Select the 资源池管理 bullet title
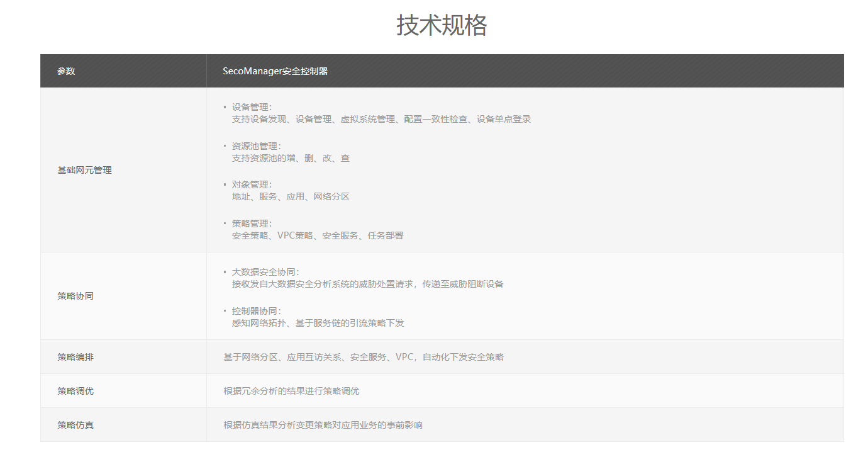868x452 pixels. pyautogui.click(x=256, y=146)
